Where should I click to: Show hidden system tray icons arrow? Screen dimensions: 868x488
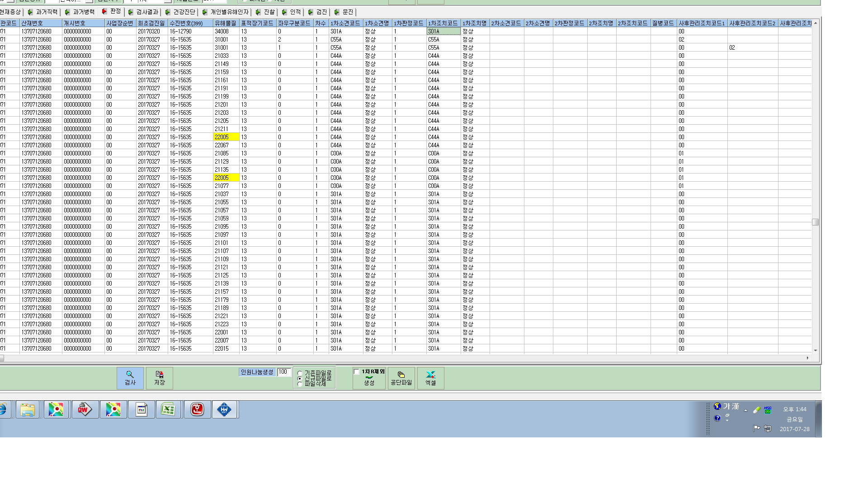745,410
